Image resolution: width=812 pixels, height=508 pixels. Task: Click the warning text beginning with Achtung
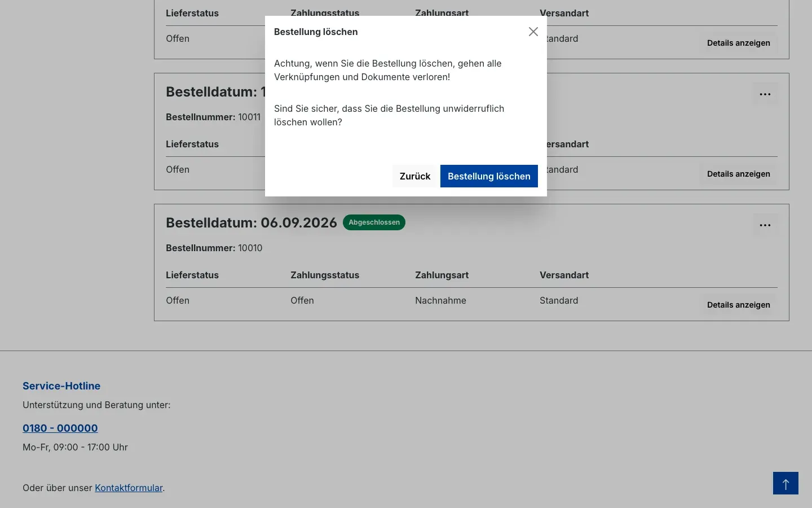(388, 70)
